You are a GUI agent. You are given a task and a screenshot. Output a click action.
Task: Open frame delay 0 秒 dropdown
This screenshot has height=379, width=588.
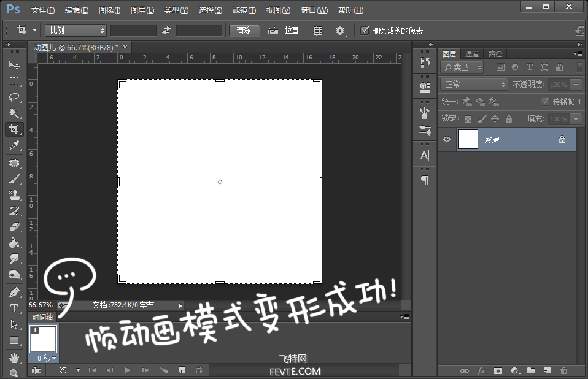(x=47, y=358)
